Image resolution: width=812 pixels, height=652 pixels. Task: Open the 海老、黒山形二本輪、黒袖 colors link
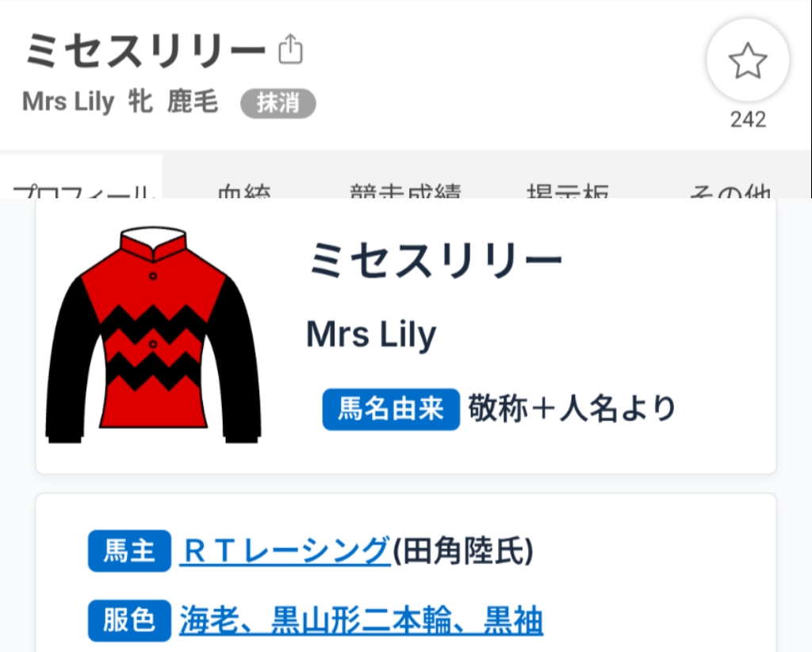pyautogui.click(x=361, y=620)
